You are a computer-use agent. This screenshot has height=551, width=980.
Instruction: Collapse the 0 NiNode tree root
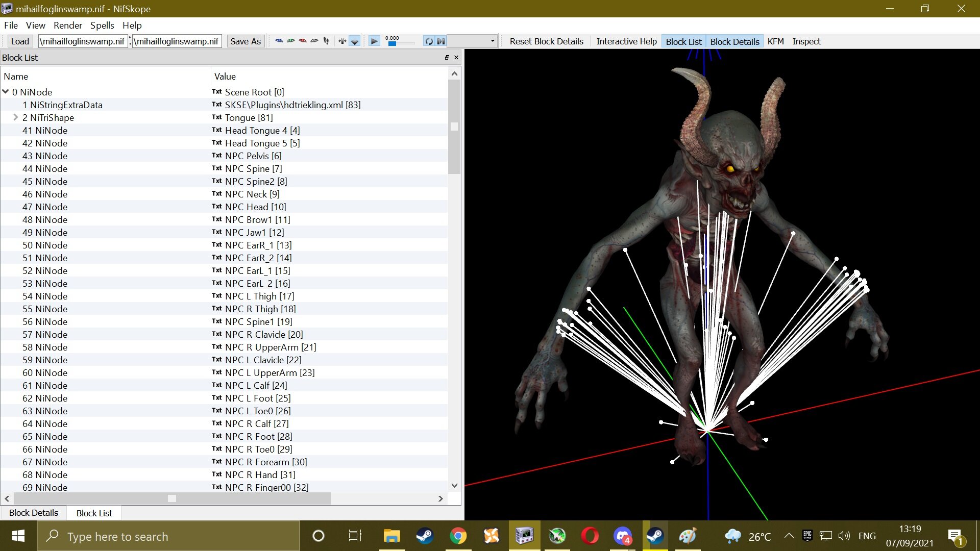tap(6, 92)
